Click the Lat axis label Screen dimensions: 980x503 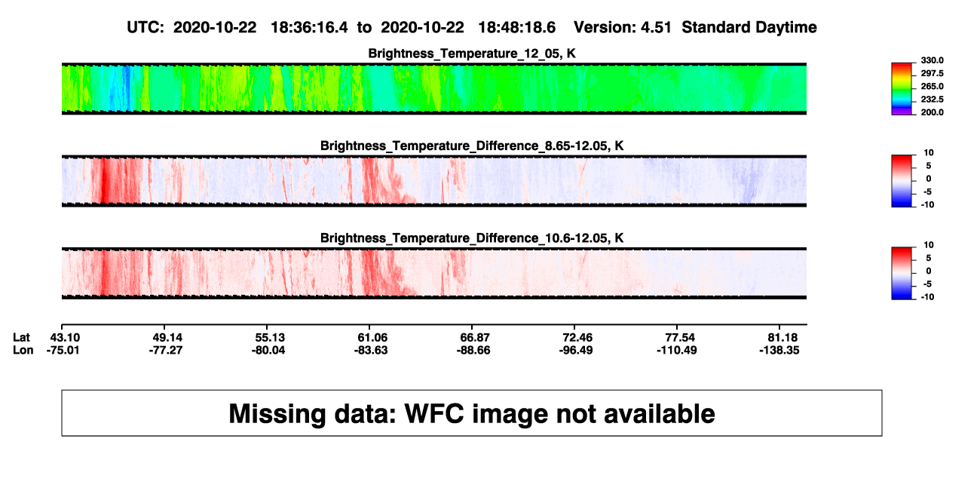click(x=23, y=337)
